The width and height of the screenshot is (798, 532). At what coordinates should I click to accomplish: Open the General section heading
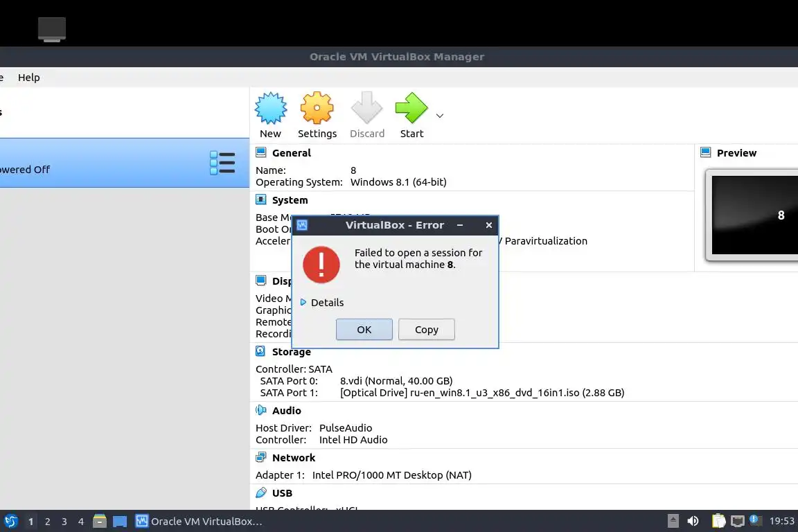tap(292, 152)
